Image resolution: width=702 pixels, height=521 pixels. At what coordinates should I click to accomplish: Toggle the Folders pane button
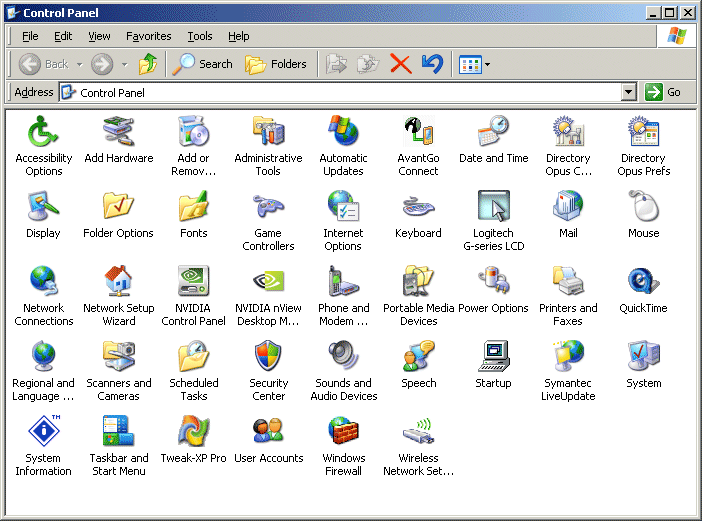(x=276, y=64)
